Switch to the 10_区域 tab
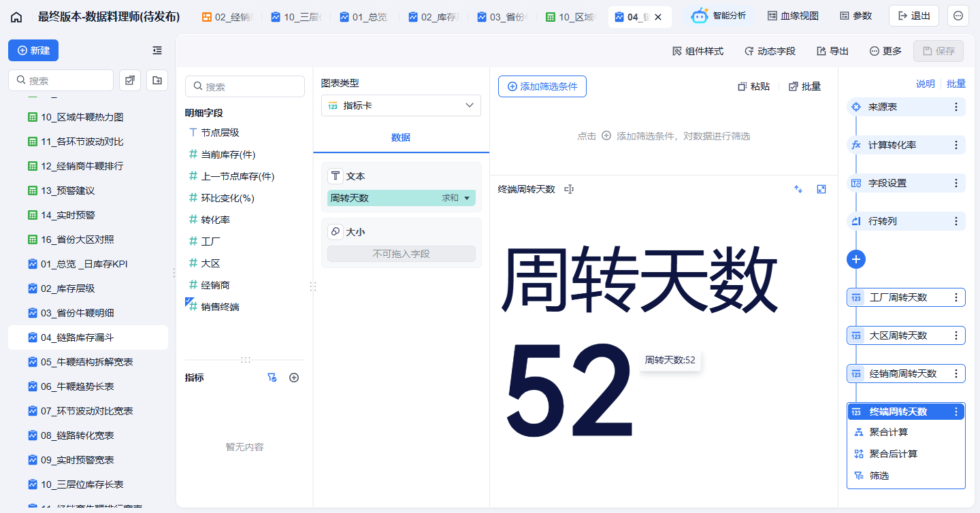980x513 pixels. click(572, 17)
